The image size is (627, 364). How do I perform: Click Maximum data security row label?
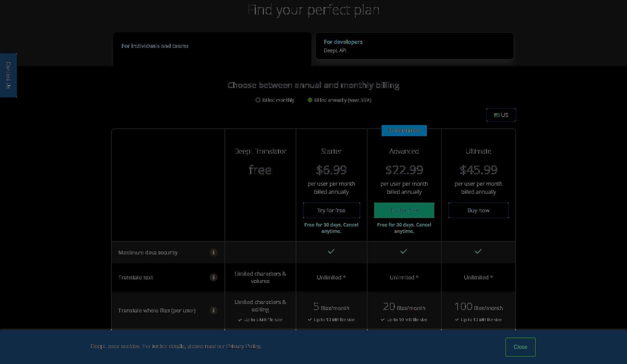[x=148, y=252]
